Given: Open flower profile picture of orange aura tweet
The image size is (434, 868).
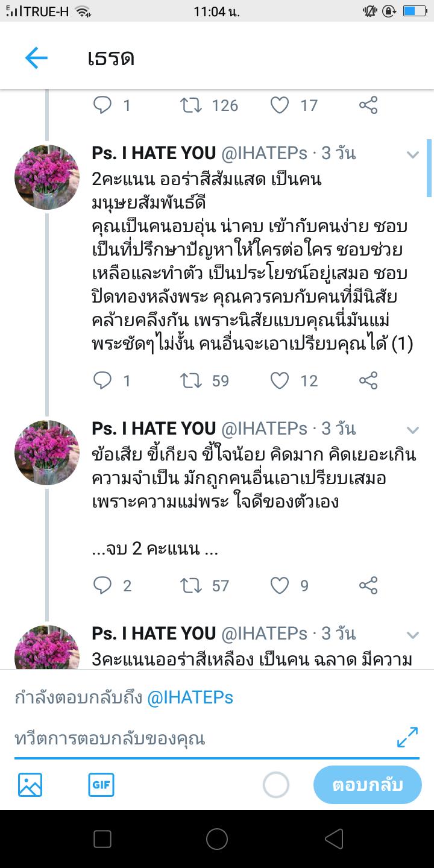Looking at the screenshot, I should pyautogui.click(x=47, y=177).
